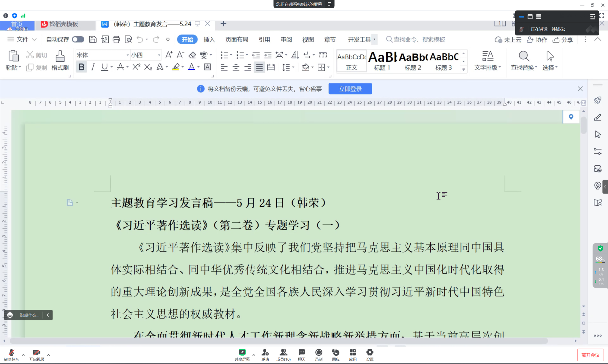The image size is (608, 364).
Task: Align text right
Action: pos(248,67)
